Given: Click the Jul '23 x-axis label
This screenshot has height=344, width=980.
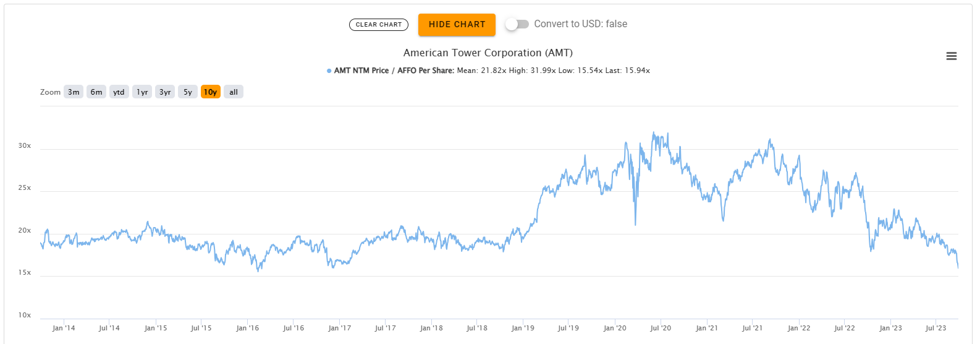Looking at the screenshot, I should [x=936, y=328].
